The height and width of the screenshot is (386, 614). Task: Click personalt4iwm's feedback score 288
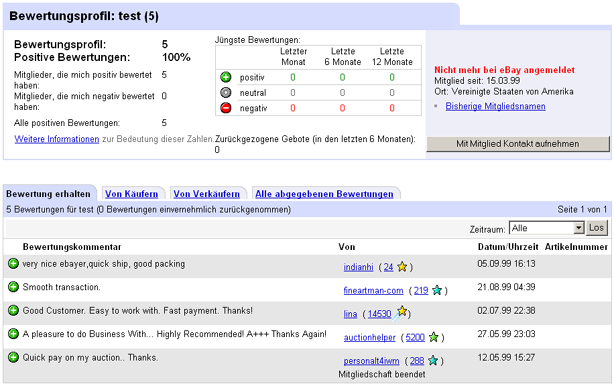coord(417,361)
